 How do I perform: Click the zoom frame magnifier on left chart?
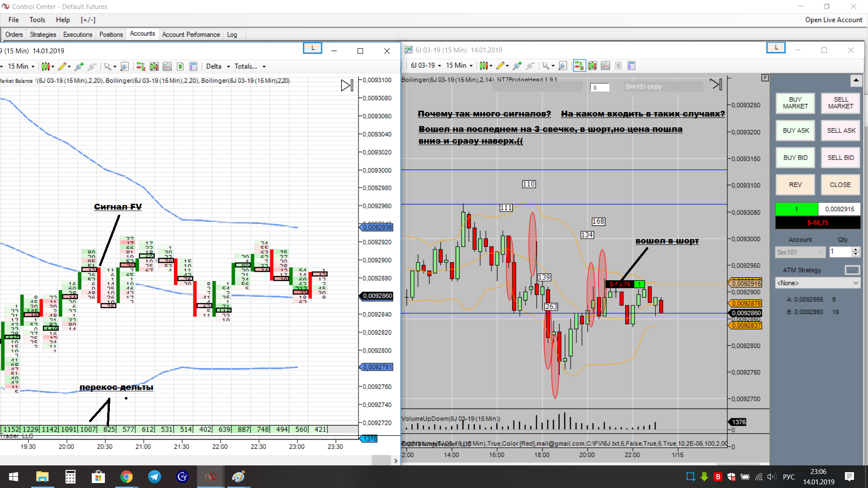pyautogui.click(x=124, y=66)
